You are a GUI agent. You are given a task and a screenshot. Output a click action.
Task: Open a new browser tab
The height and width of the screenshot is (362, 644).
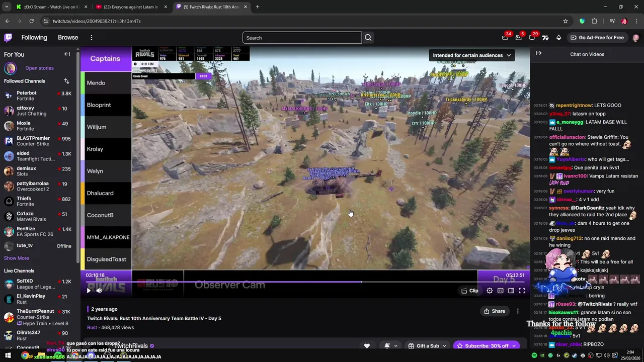point(257,7)
